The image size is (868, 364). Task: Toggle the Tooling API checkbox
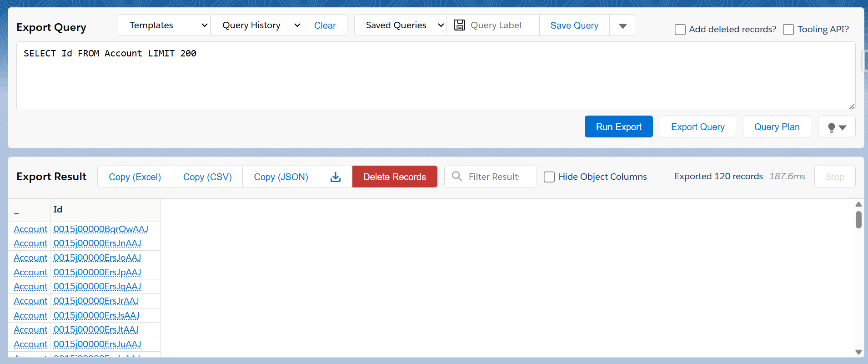click(x=788, y=30)
